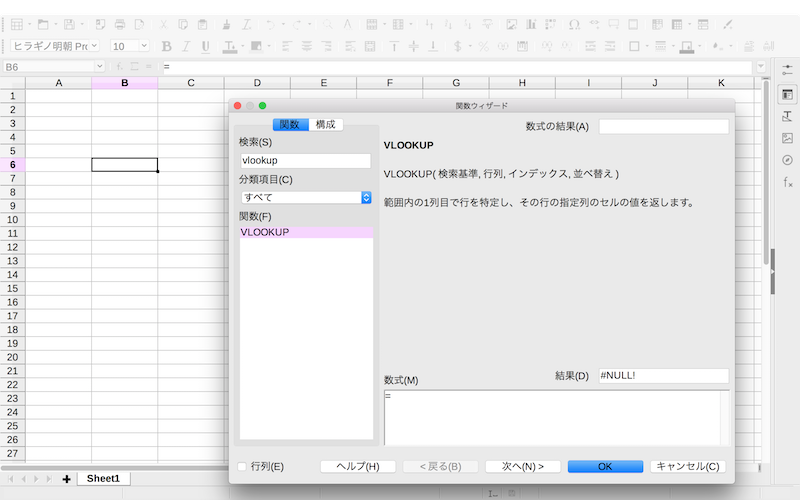Screen dimensions: 800x500
Task: Click the border color swatch icon
Action: tap(687, 46)
